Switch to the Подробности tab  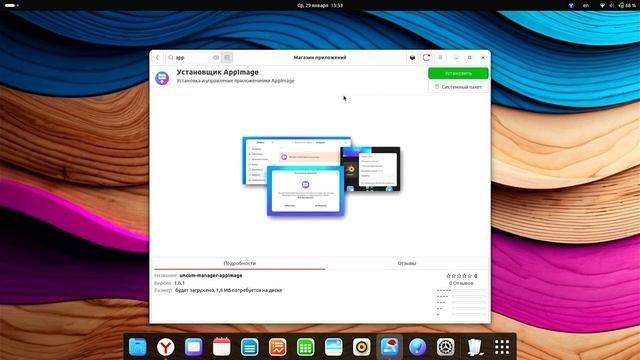click(x=240, y=263)
